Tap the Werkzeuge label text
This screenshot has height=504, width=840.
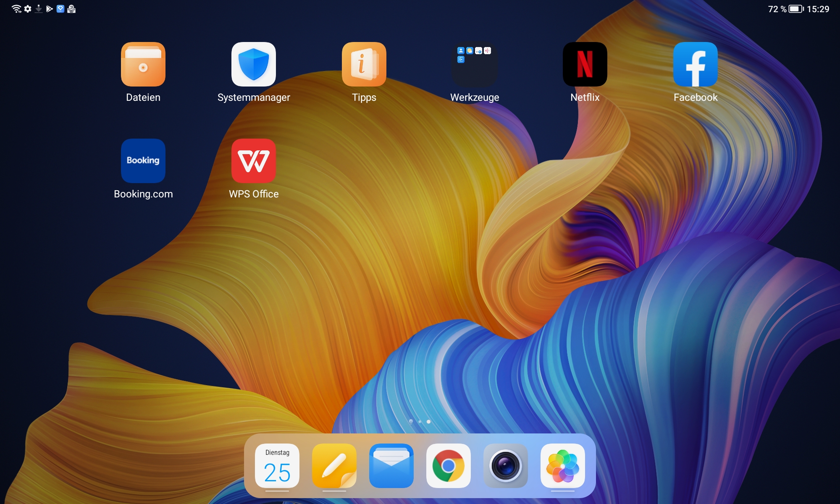(475, 98)
